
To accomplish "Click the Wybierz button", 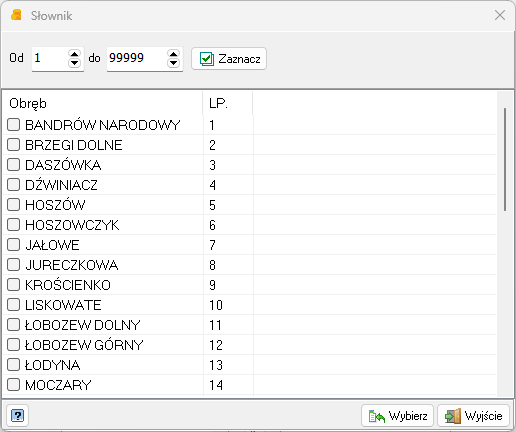I will pyautogui.click(x=397, y=416).
